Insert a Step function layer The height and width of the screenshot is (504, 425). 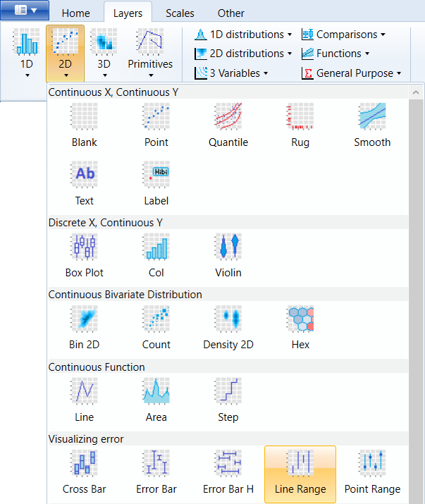pos(228,400)
